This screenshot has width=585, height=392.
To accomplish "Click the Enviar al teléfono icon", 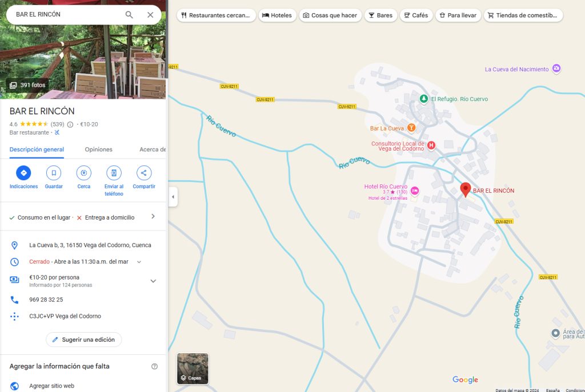I will [x=114, y=173].
